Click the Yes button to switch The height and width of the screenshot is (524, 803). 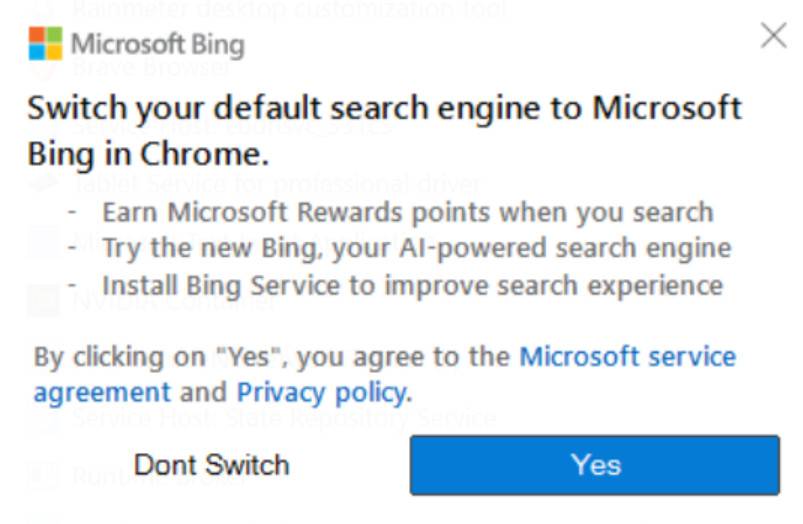(595, 465)
